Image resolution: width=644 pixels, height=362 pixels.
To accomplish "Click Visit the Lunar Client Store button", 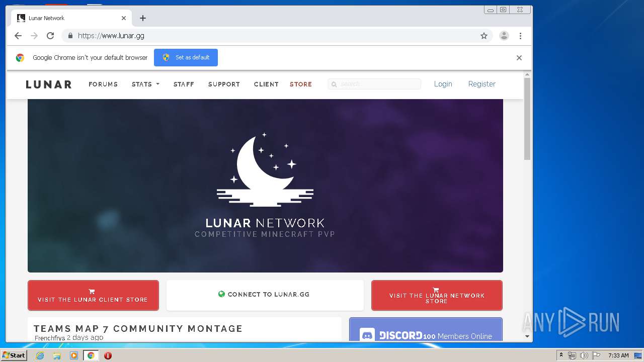I will coord(93,296).
